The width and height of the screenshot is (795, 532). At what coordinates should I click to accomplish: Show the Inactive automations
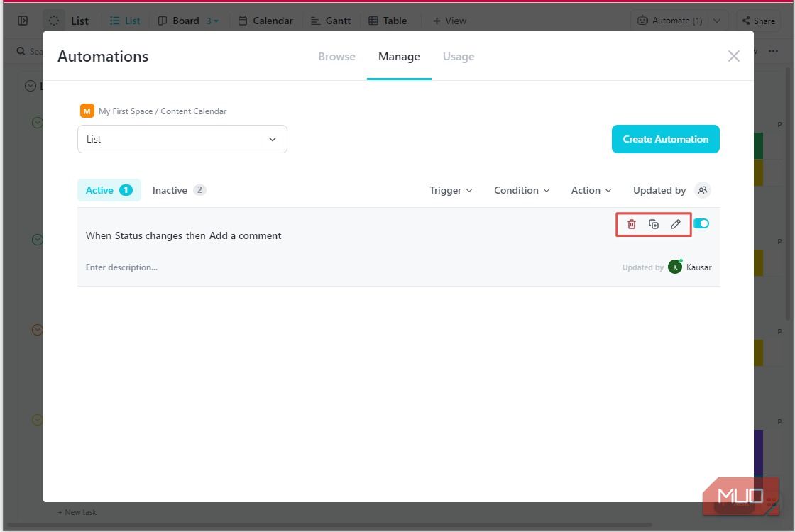pos(179,190)
